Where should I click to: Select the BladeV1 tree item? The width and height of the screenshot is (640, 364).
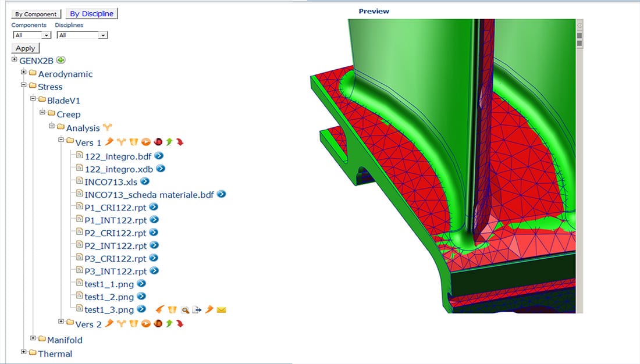click(x=63, y=101)
